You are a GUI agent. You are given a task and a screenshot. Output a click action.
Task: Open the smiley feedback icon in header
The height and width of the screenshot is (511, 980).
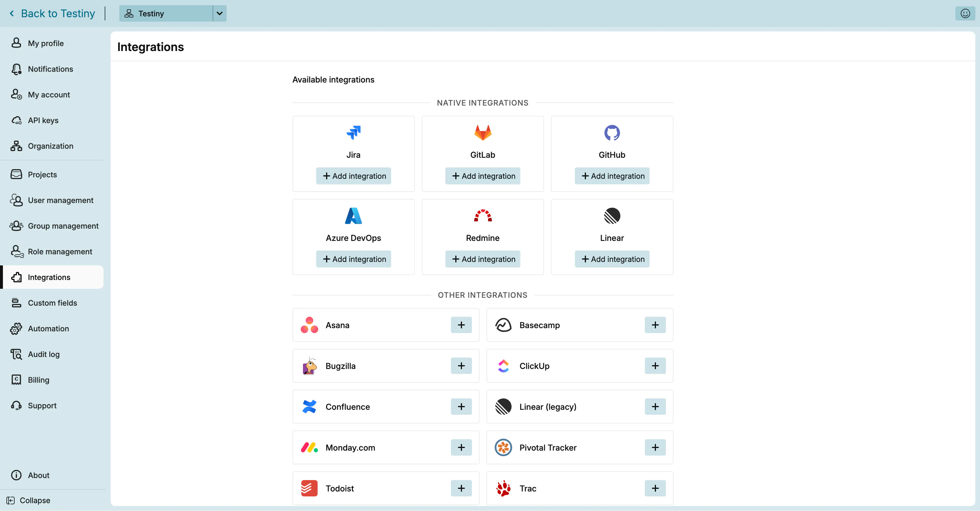(965, 13)
